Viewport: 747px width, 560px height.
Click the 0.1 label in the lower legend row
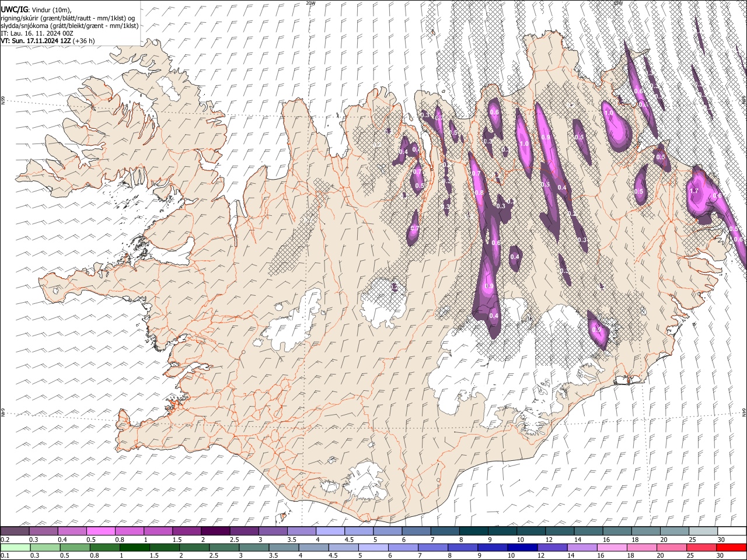5,555
